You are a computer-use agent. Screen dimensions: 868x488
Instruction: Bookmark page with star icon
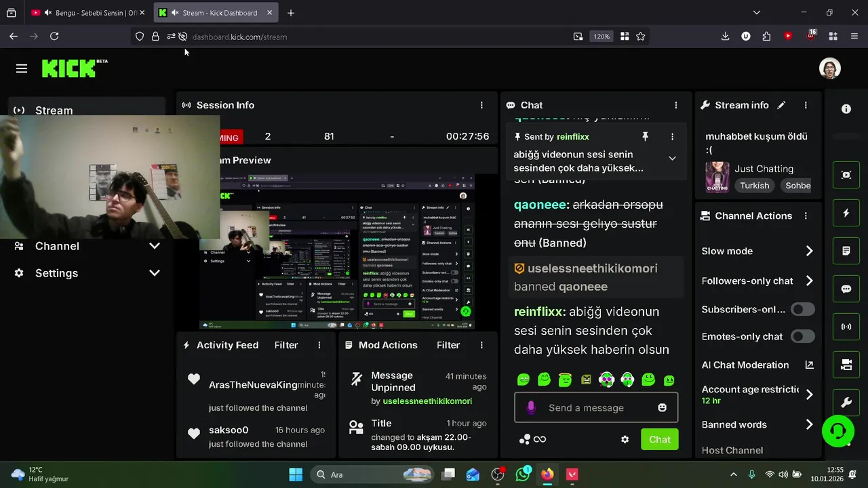[641, 37]
